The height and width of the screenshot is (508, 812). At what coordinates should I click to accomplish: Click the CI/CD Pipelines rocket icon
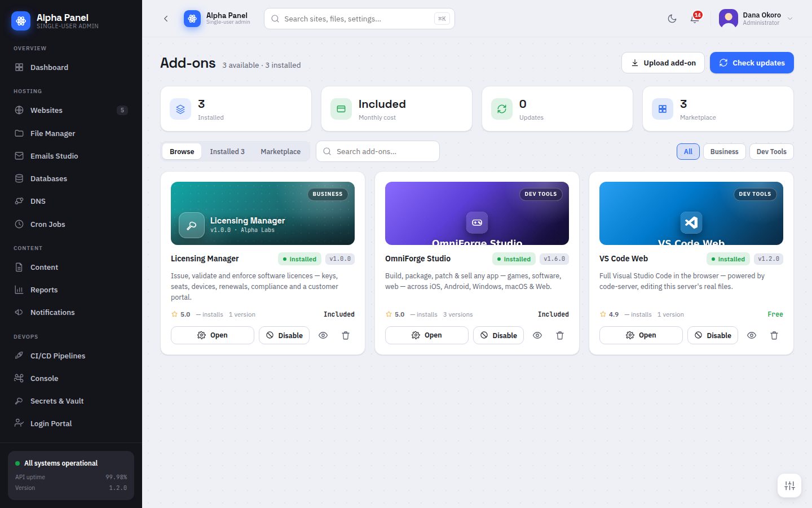pyautogui.click(x=19, y=356)
